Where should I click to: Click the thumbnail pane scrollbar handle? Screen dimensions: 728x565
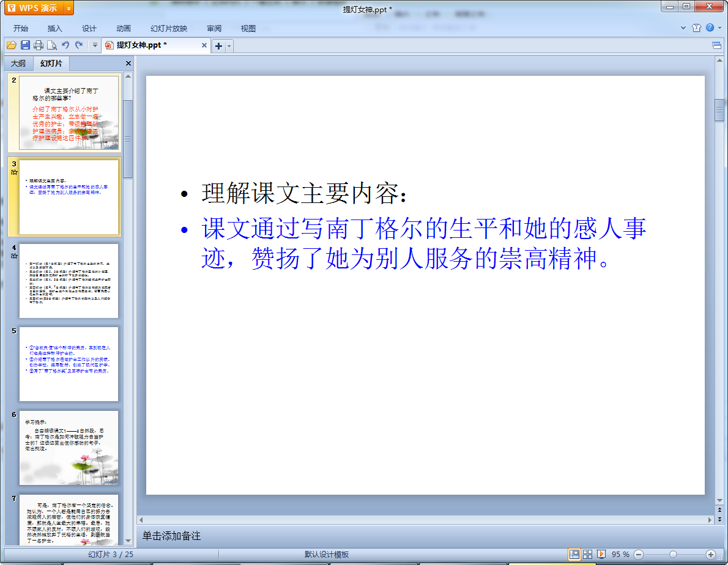(x=128, y=139)
